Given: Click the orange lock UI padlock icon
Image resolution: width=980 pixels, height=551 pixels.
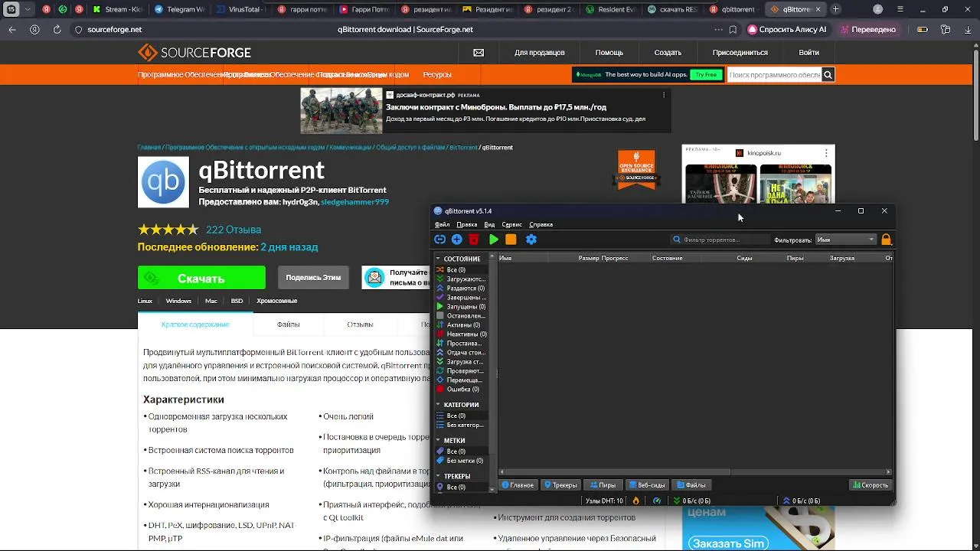Looking at the screenshot, I should point(886,240).
